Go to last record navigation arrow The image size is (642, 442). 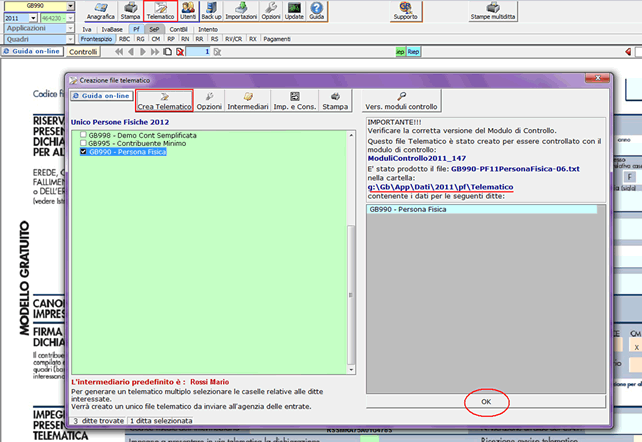point(155,52)
